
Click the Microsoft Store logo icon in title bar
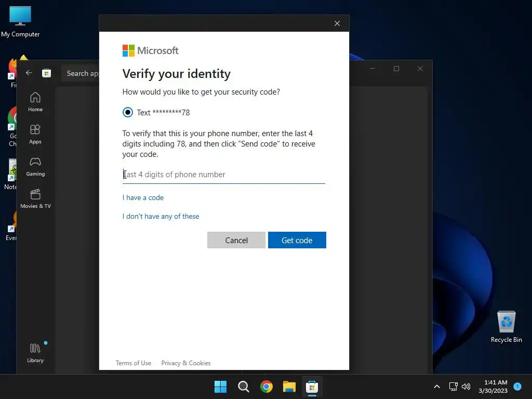coord(46,73)
